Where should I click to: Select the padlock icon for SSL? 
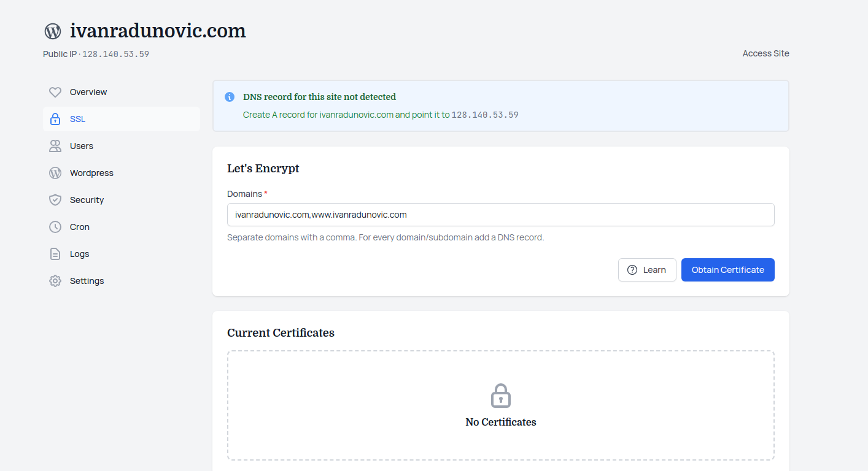click(55, 119)
